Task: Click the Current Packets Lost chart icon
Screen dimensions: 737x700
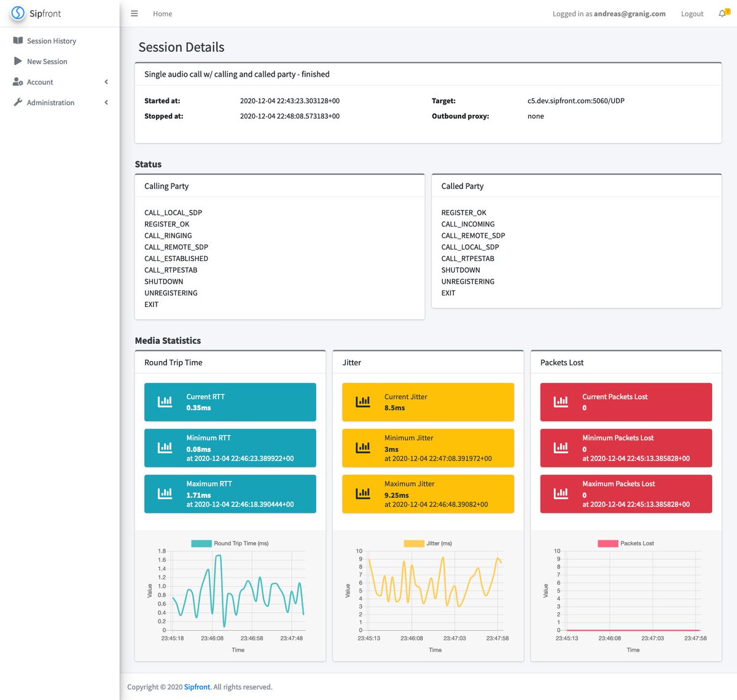Action: (x=560, y=401)
